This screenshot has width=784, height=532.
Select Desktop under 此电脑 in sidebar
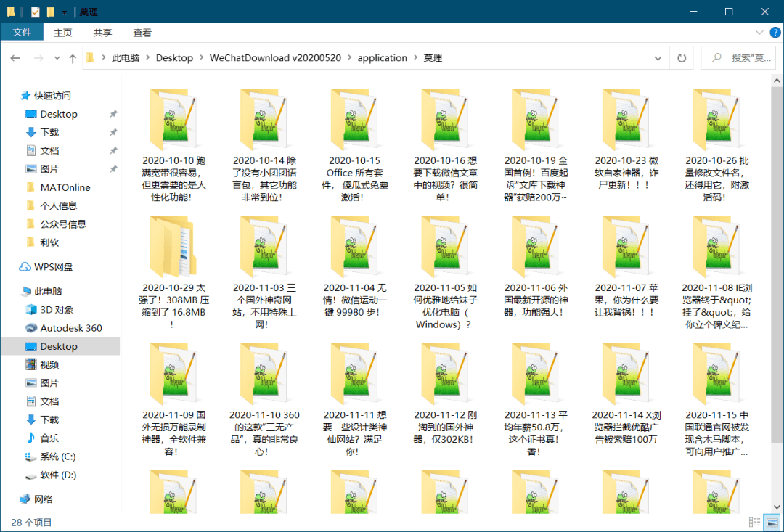[x=59, y=346]
